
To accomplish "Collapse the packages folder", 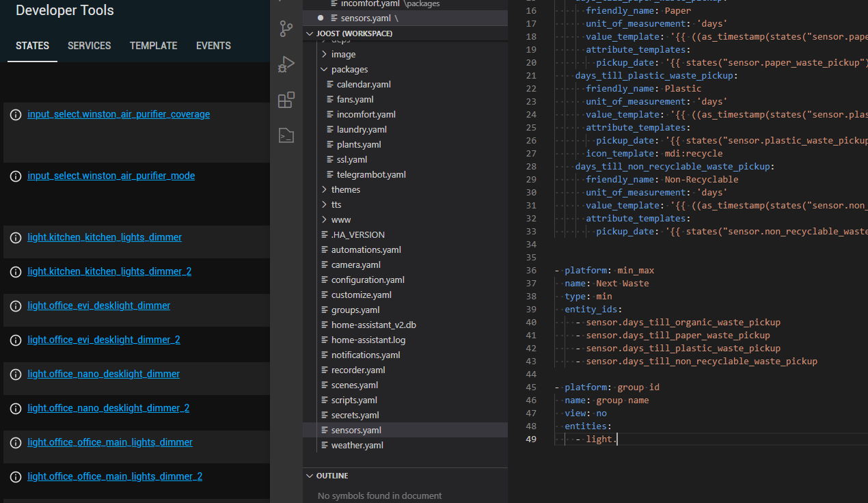I will (323, 69).
